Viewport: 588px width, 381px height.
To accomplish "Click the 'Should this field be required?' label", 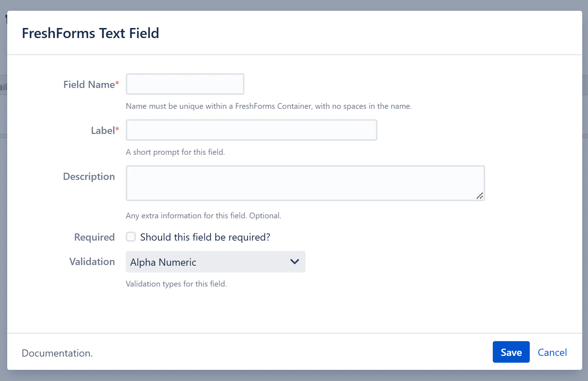I will point(205,237).
